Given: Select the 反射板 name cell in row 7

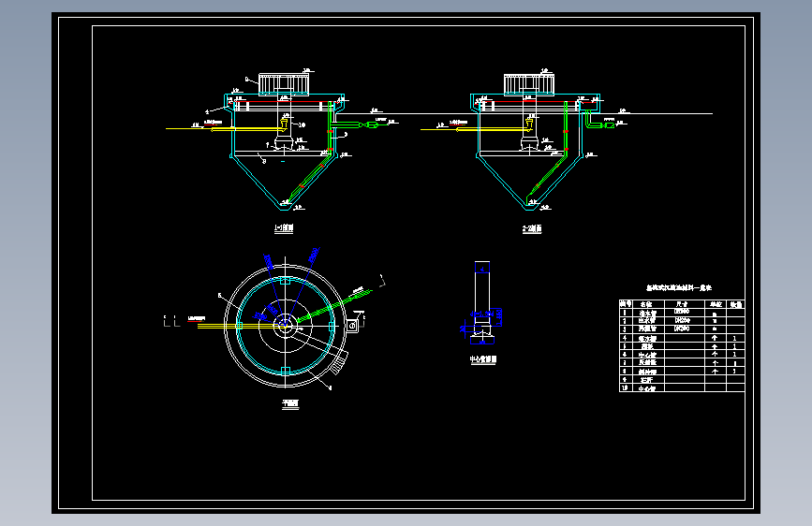Looking at the screenshot, I should [647, 362].
